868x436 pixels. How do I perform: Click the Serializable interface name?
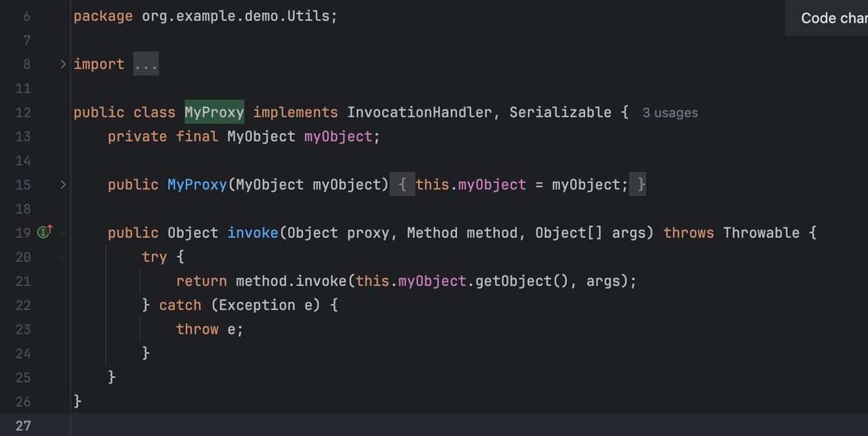[x=560, y=113]
